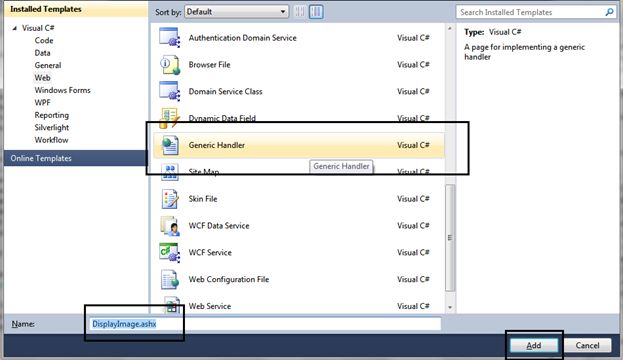Select the Windows Forms category
Viewport: 623px width, 360px height.
pyautogui.click(x=62, y=90)
